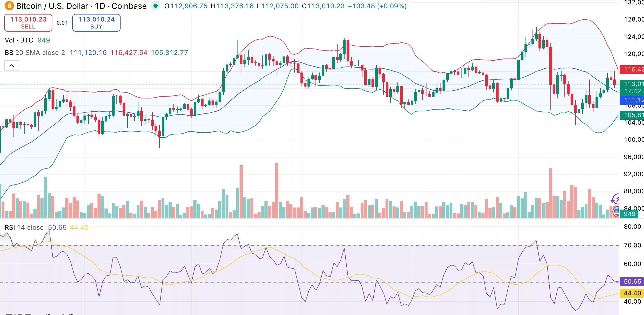Click the SELL button showing 113,010.23
Viewport: 644px width, 315px height.
click(x=28, y=23)
